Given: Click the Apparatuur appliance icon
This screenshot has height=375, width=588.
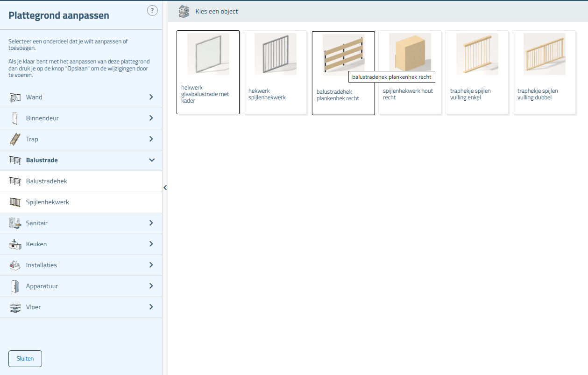Looking at the screenshot, I should [15, 286].
